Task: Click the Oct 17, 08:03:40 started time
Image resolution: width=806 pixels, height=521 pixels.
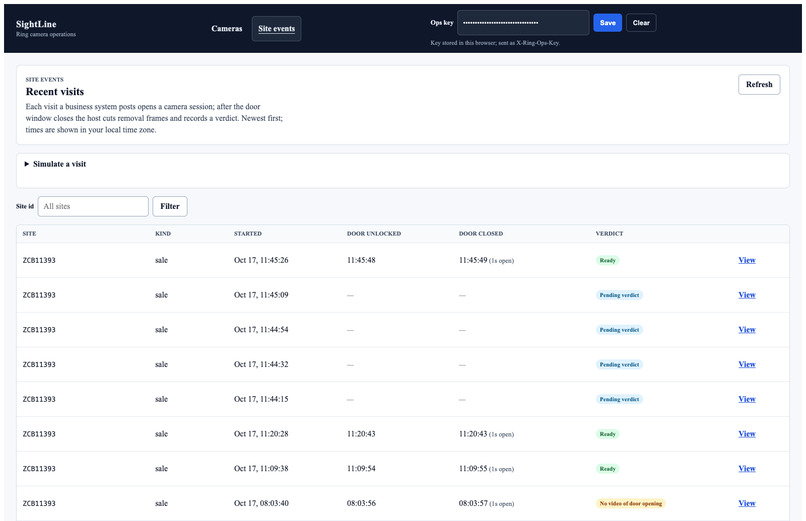Action: (x=261, y=503)
